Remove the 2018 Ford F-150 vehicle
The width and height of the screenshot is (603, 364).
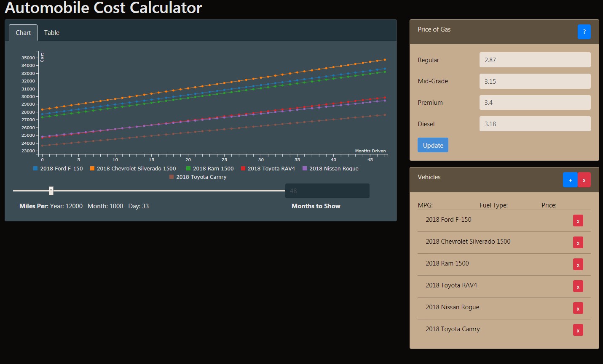(x=578, y=221)
